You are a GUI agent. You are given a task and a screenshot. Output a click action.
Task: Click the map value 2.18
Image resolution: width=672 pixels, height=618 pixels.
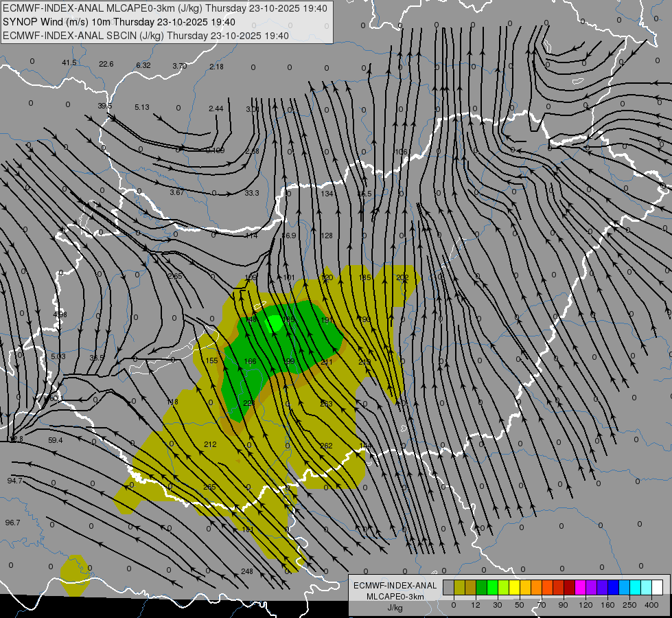click(216, 67)
